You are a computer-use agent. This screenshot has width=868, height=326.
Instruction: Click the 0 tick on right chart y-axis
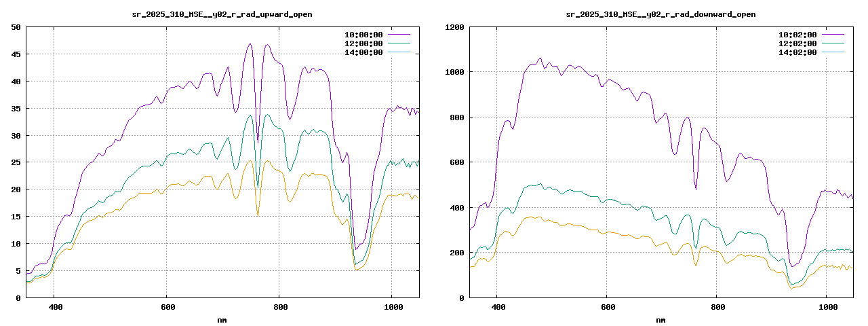(x=461, y=297)
